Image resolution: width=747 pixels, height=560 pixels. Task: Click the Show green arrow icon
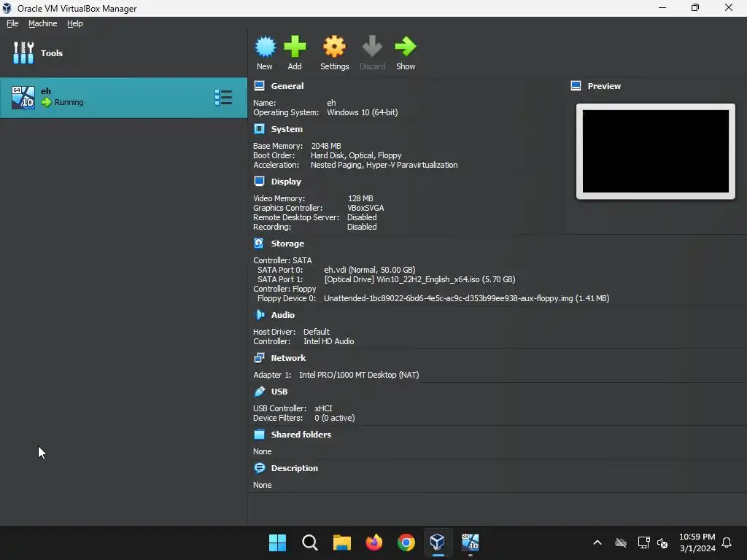click(x=406, y=47)
